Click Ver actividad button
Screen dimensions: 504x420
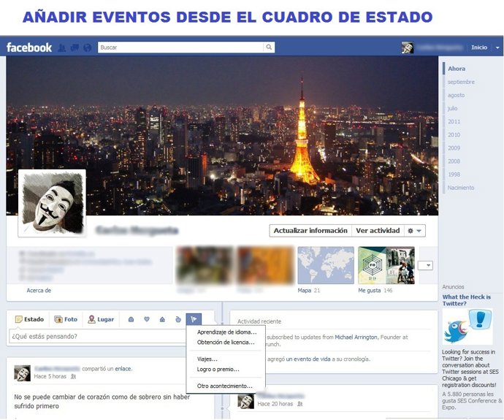[378, 230]
